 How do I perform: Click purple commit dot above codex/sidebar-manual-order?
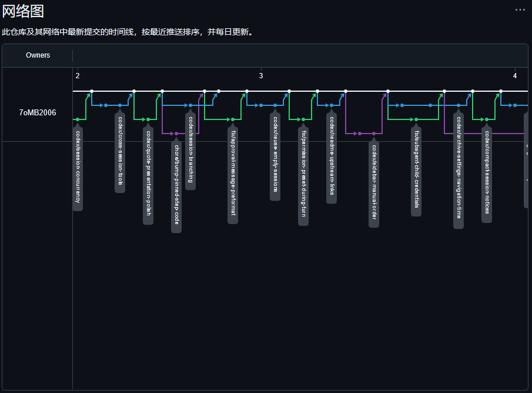(x=373, y=134)
